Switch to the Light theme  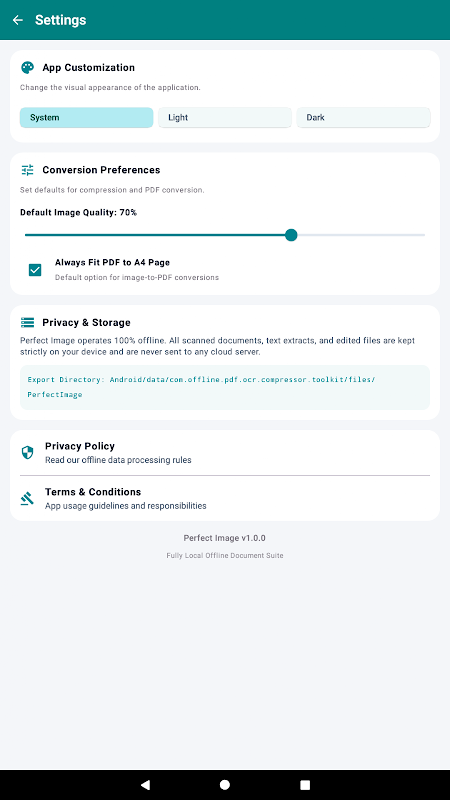tap(225, 117)
